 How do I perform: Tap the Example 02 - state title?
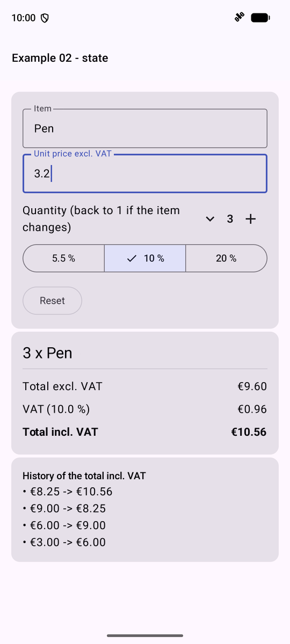point(60,58)
